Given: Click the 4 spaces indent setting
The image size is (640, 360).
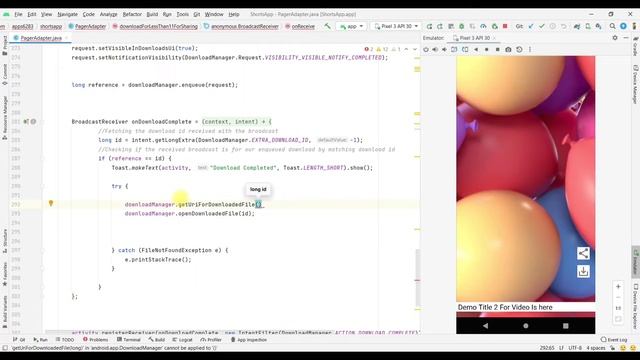Looking at the screenshot, I should [596, 348].
